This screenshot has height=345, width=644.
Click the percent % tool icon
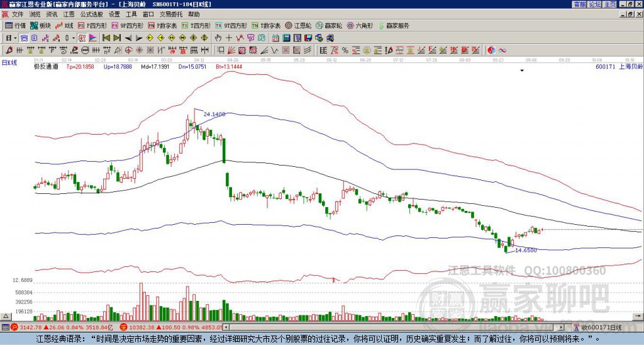point(345,50)
